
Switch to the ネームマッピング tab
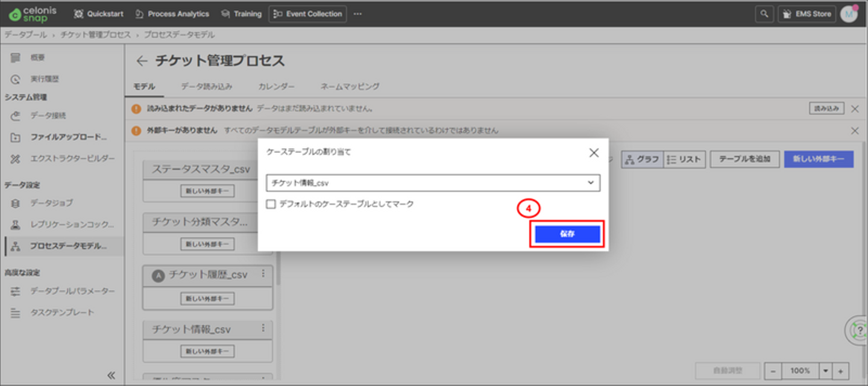coord(350,87)
